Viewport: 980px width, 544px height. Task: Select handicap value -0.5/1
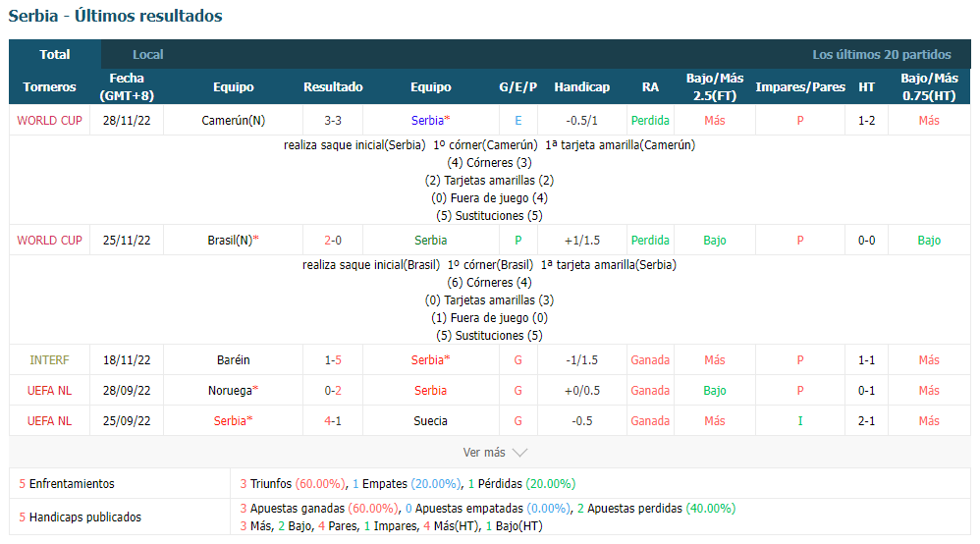pos(582,120)
